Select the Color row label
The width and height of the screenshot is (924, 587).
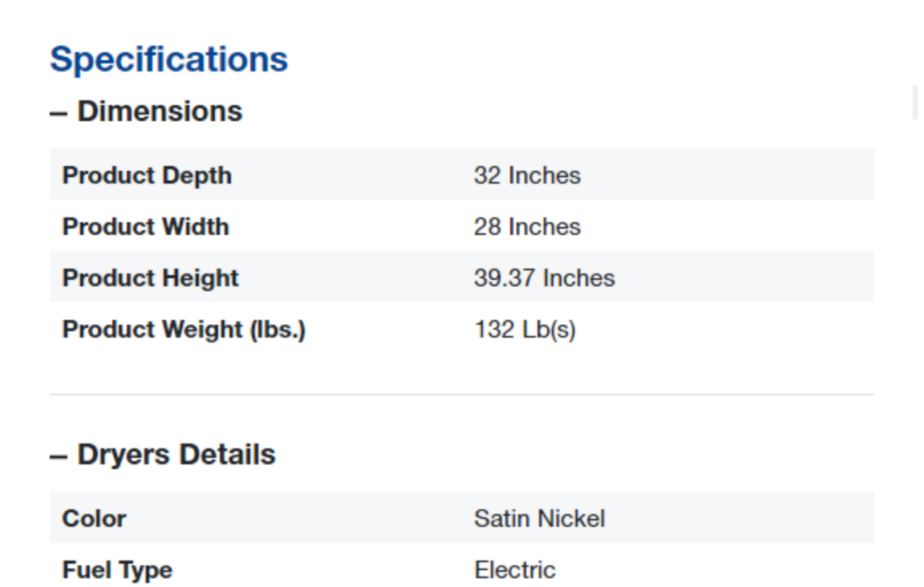94,518
